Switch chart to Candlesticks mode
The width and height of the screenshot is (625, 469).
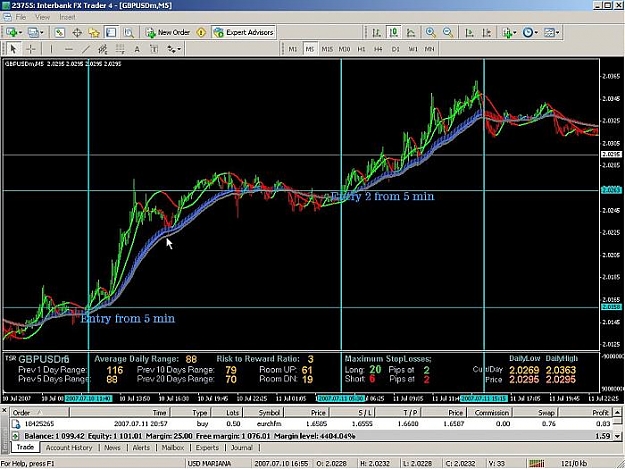coord(393,33)
